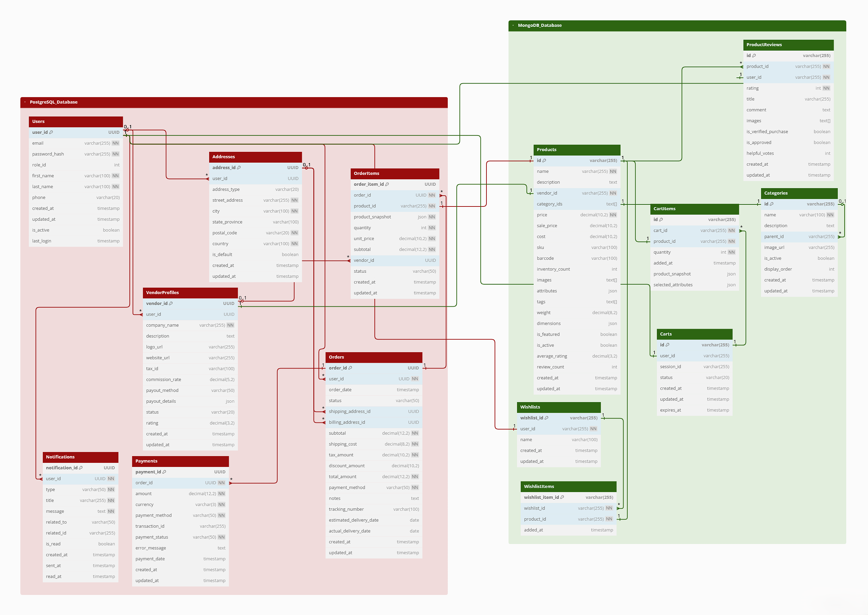Select the WishlistItems table header
The width and height of the screenshot is (868, 615).
569,487
